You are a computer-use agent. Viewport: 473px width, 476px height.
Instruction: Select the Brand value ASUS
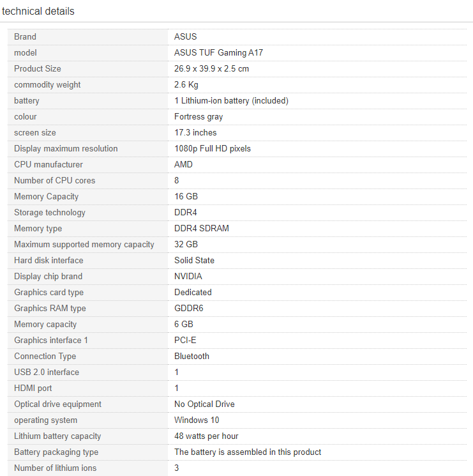(185, 36)
